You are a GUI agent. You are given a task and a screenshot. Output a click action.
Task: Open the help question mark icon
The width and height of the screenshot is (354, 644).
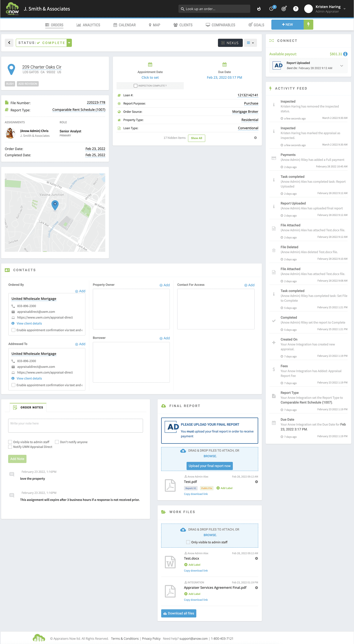point(296,9)
